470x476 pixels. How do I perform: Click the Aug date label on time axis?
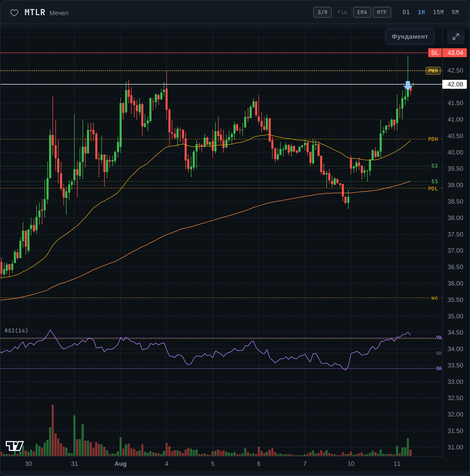pos(121,464)
